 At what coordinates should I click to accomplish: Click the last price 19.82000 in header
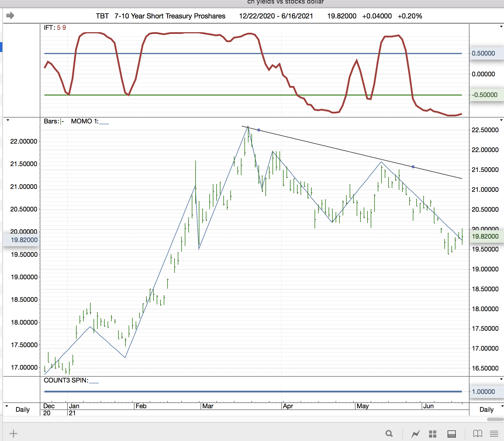coord(342,16)
